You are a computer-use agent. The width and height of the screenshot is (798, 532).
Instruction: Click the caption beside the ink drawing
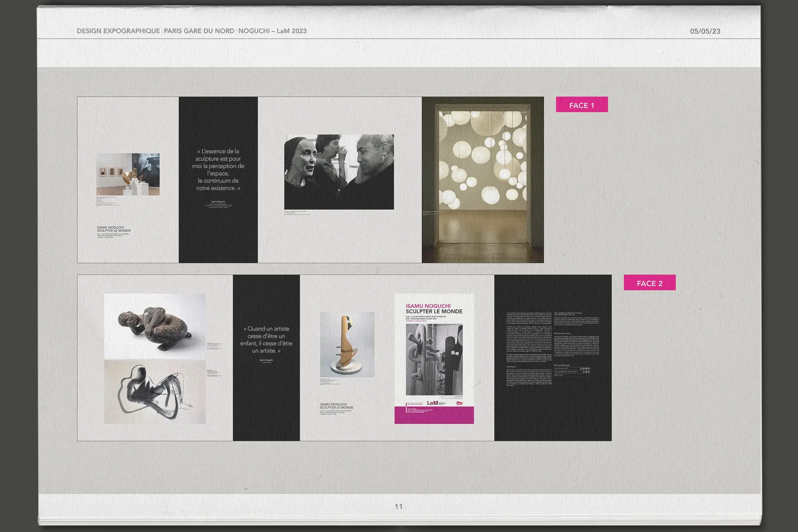click(x=215, y=373)
